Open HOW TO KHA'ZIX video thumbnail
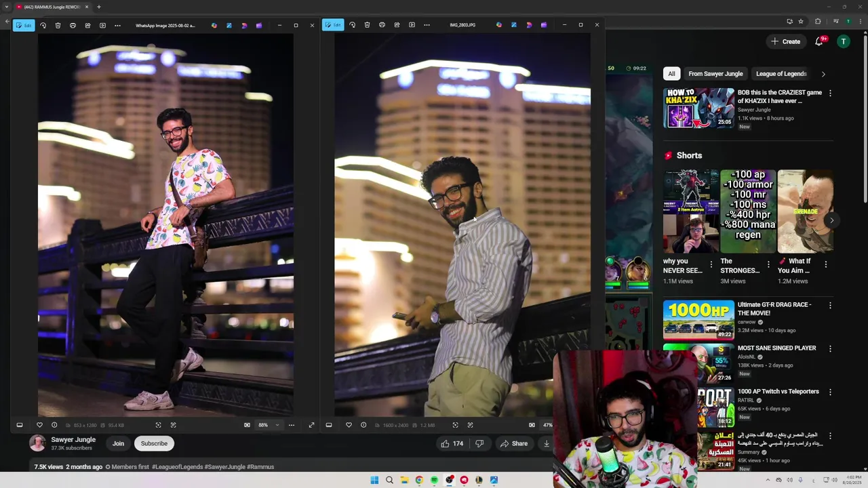This screenshot has height=488, width=868. point(698,108)
